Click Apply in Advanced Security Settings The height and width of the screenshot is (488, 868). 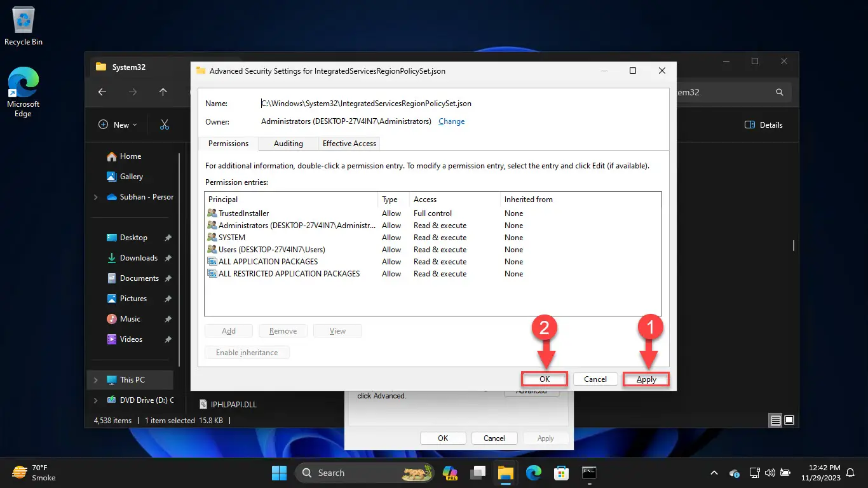[646, 379]
